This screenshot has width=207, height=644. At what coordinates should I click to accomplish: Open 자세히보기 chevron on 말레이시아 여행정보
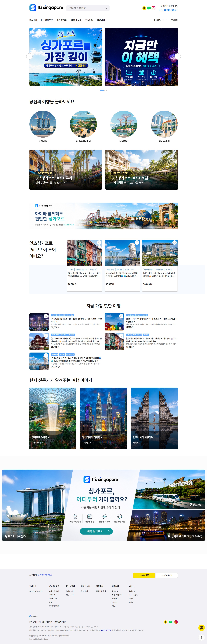point(93,443)
